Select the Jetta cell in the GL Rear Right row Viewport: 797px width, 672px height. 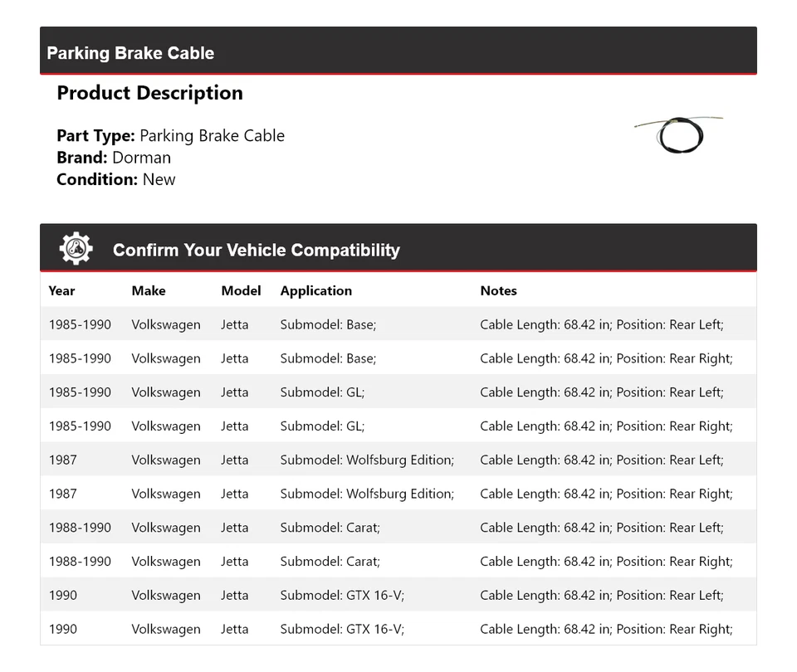point(234,426)
